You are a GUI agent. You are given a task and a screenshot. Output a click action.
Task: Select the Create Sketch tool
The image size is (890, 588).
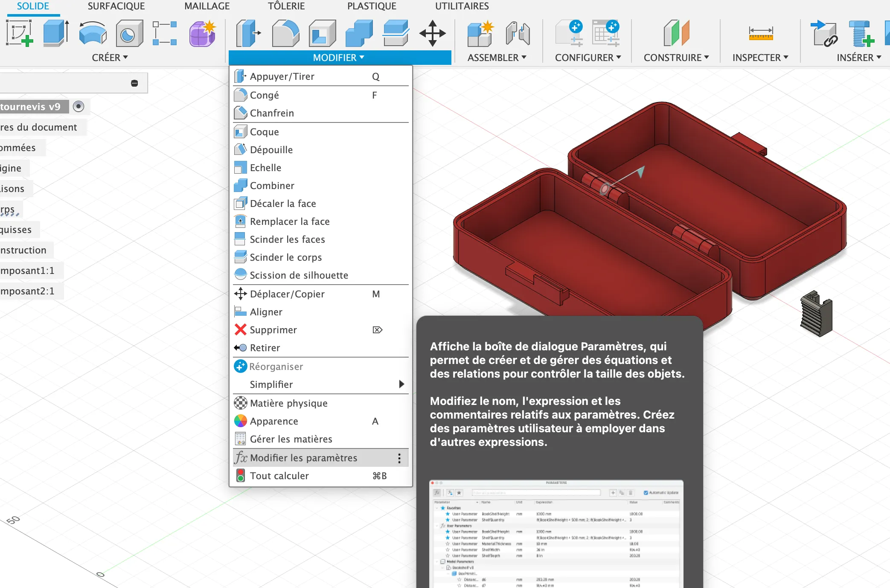point(20,33)
